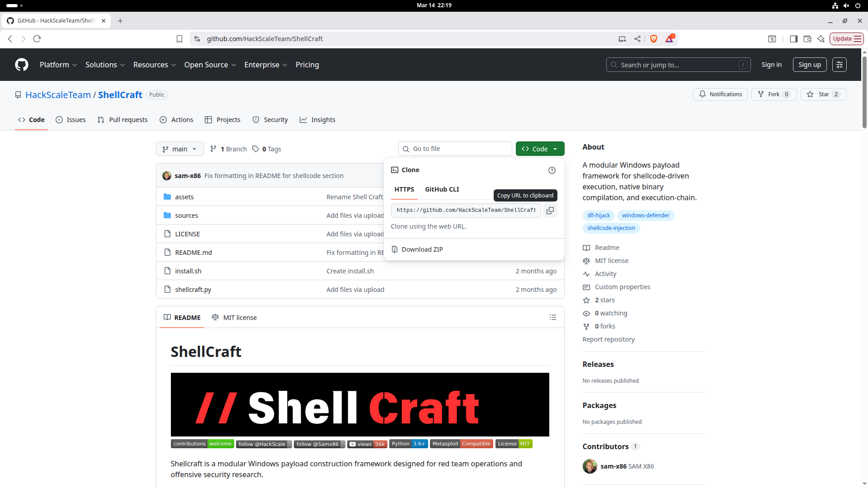This screenshot has width=868, height=488.
Task: Select the HTTPS clone tab
Action: 404,189
